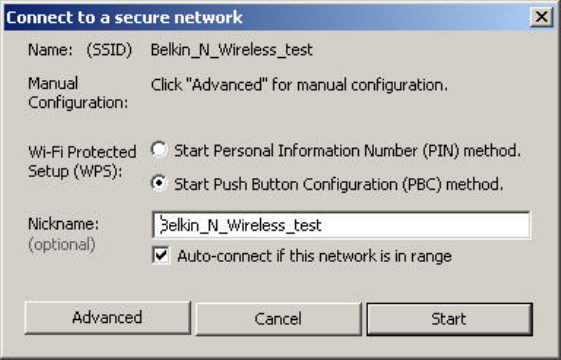Click the "Nickname:" label
The width and height of the screenshot is (561, 360).
63,224
